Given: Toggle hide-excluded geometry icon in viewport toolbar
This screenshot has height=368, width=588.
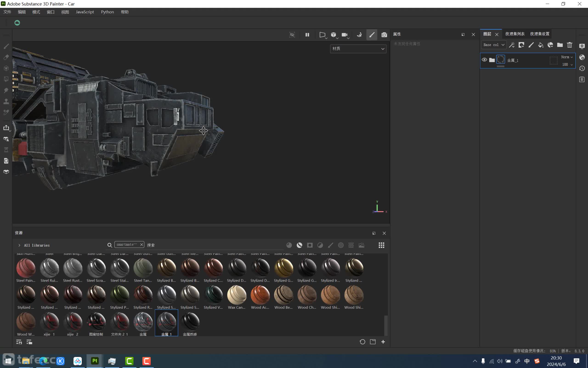Looking at the screenshot, I should (292, 35).
